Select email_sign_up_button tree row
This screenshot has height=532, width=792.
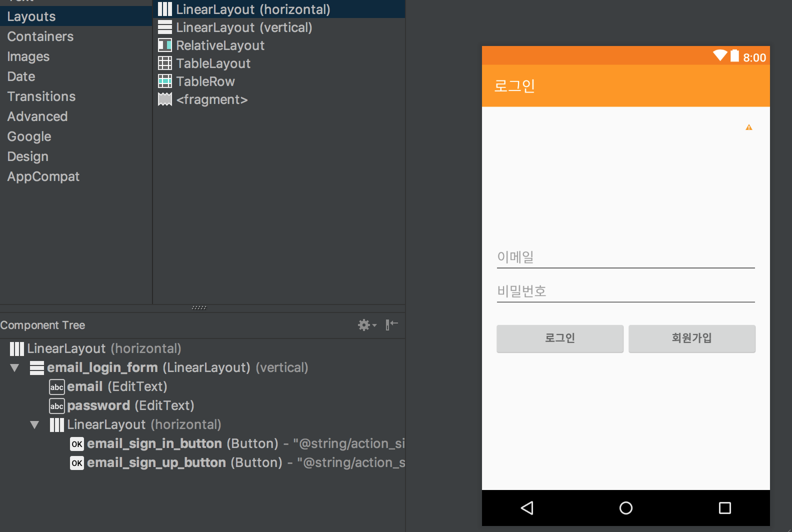202,462
